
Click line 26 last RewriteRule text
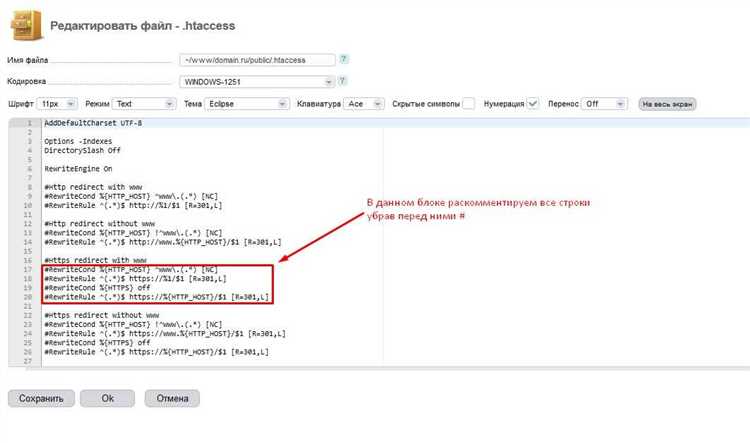(x=156, y=352)
